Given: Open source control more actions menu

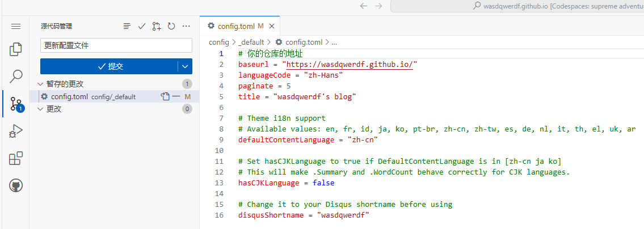Looking at the screenshot, I should [186, 26].
